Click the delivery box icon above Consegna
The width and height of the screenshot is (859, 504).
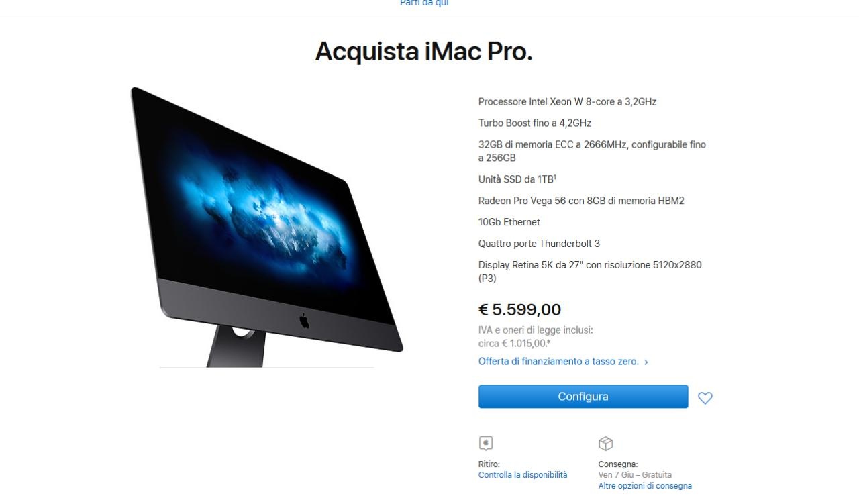pyautogui.click(x=605, y=444)
